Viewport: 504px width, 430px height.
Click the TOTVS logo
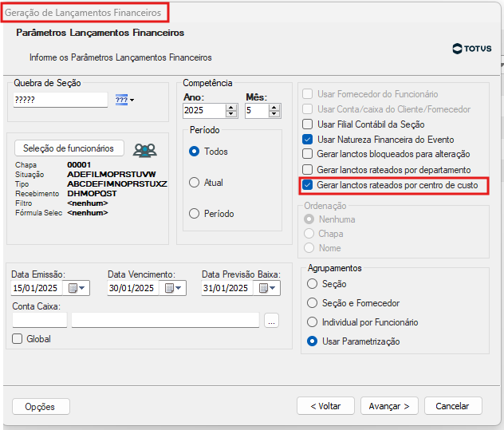[x=471, y=49]
